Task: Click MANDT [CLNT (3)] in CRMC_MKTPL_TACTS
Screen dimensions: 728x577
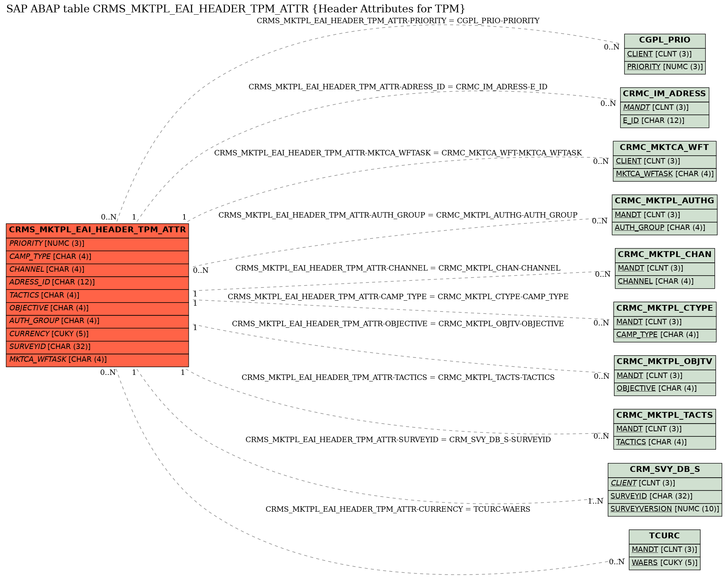Action: pos(665,429)
